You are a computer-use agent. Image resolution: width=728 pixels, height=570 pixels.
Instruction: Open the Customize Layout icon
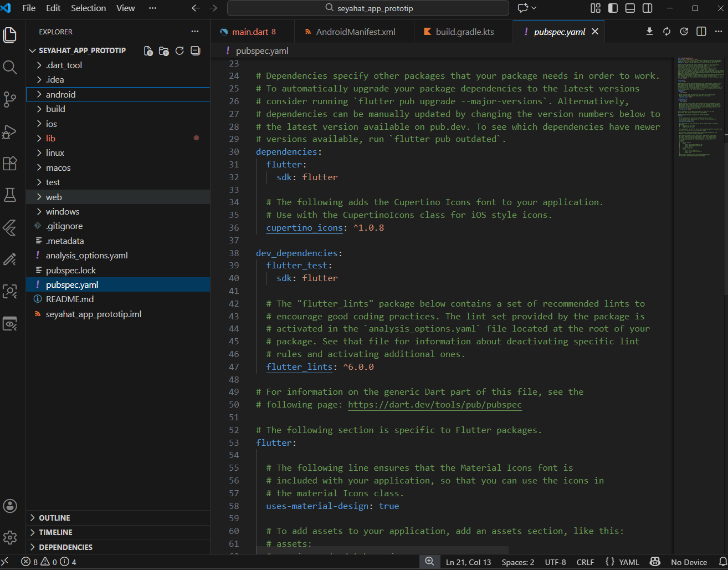tap(596, 8)
